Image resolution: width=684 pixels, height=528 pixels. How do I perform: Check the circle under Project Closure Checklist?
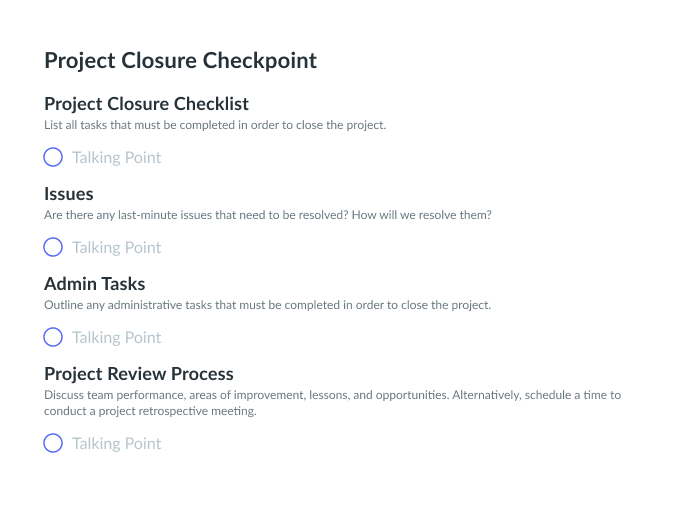pos(53,157)
